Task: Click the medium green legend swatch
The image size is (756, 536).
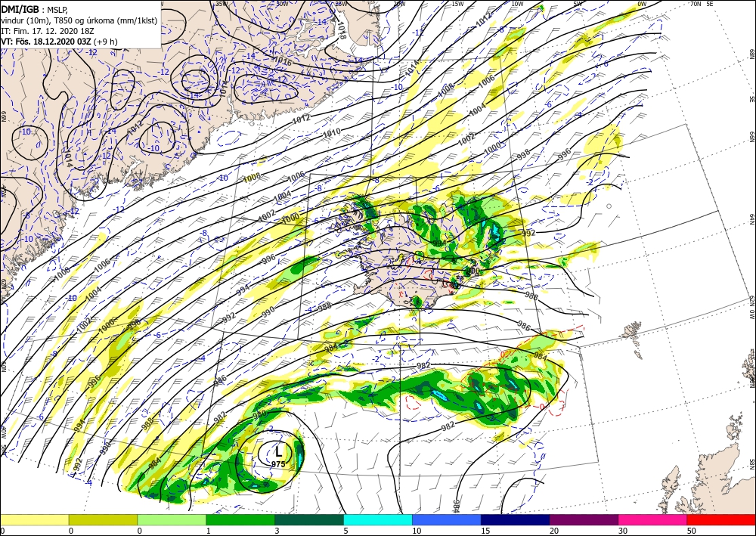Action: (x=240, y=519)
